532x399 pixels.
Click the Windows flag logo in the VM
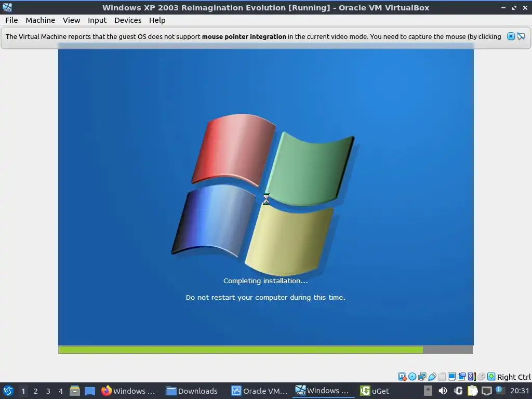[x=262, y=195]
